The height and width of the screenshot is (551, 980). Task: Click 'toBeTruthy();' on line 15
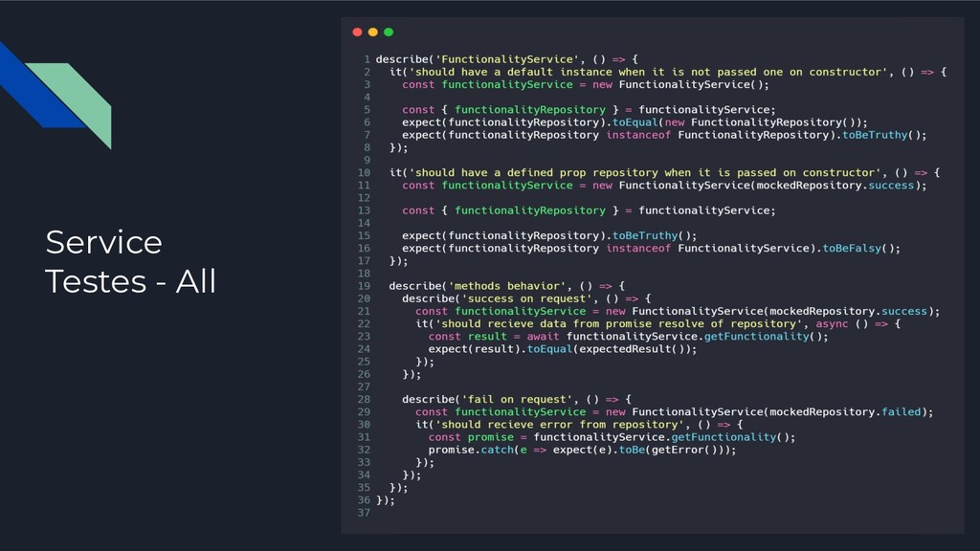click(655, 235)
